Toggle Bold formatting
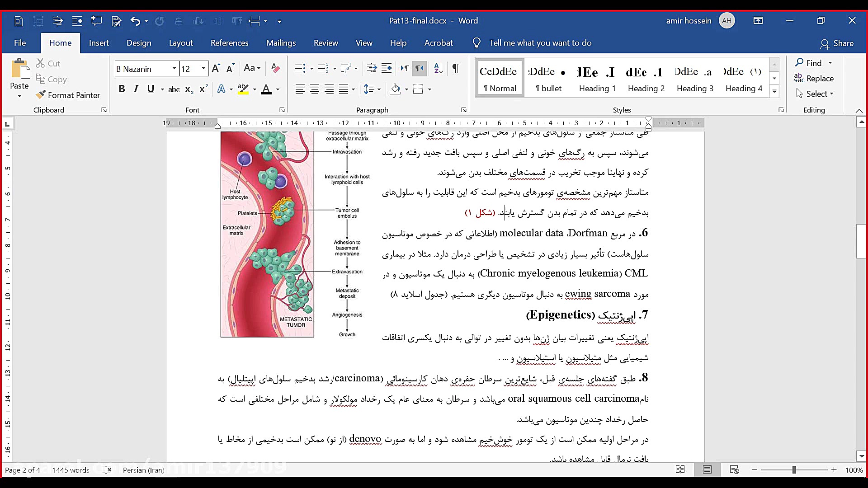The height and width of the screenshot is (488, 868). [121, 89]
